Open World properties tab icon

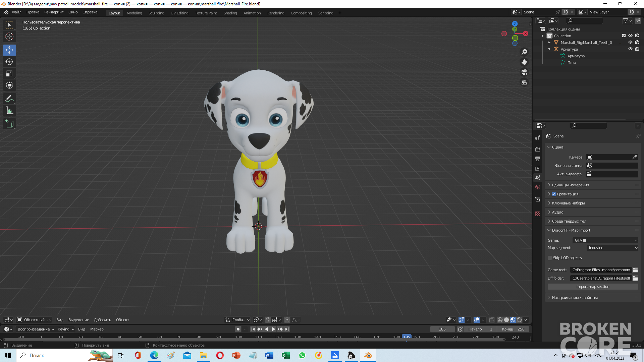coord(538,187)
